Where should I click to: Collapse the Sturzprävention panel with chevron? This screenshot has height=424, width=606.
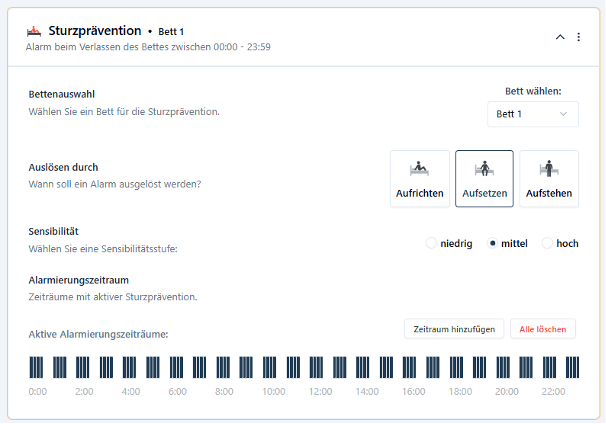pyautogui.click(x=560, y=37)
